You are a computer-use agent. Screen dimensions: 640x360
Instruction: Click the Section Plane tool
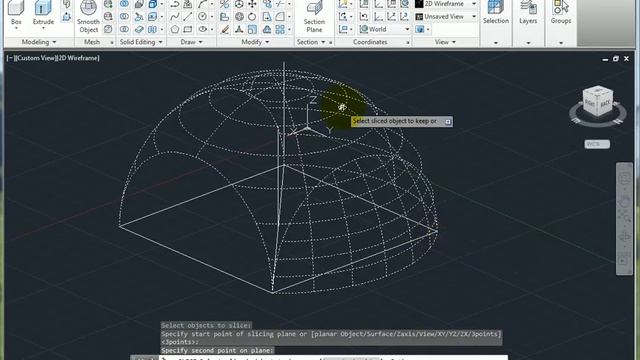click(314, 17)
